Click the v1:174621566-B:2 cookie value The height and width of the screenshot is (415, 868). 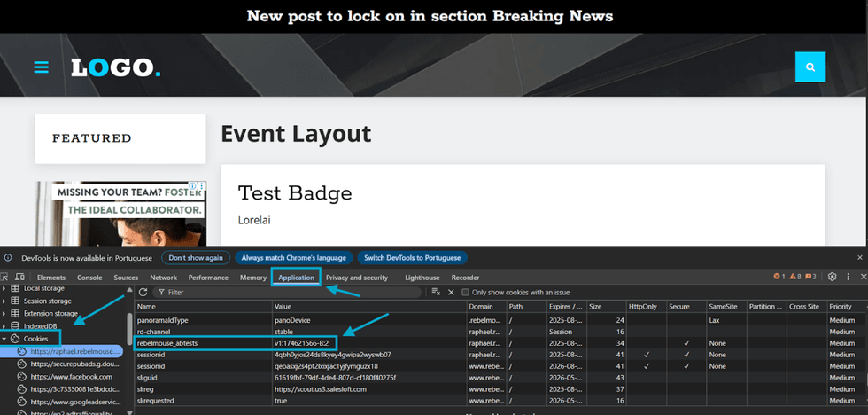click(x=302, y=343)
